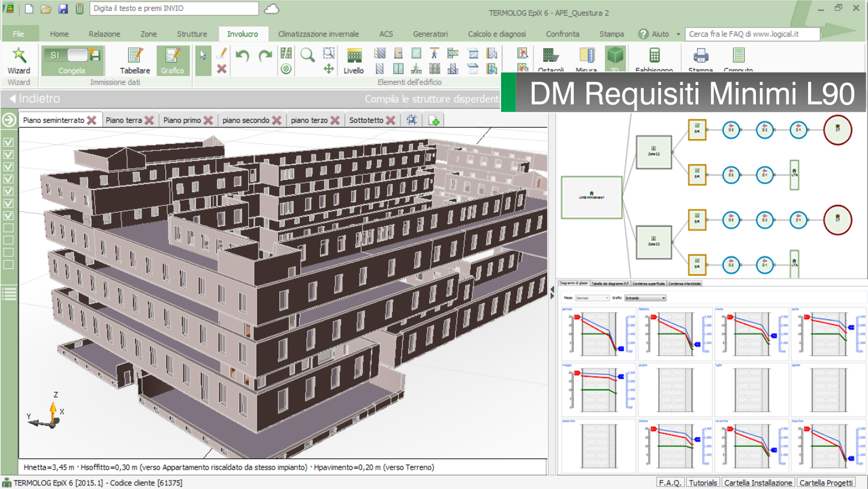The height and width of the screenshot is (489, 868).
Task: Open the Fabbisogno calculator icon
Action: (654, 56)
